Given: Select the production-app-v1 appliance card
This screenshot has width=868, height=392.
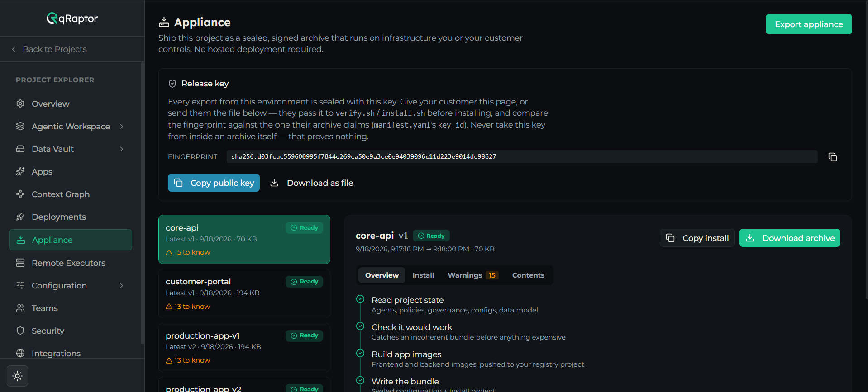Looking at the screenshot, I should pos(244,347).
